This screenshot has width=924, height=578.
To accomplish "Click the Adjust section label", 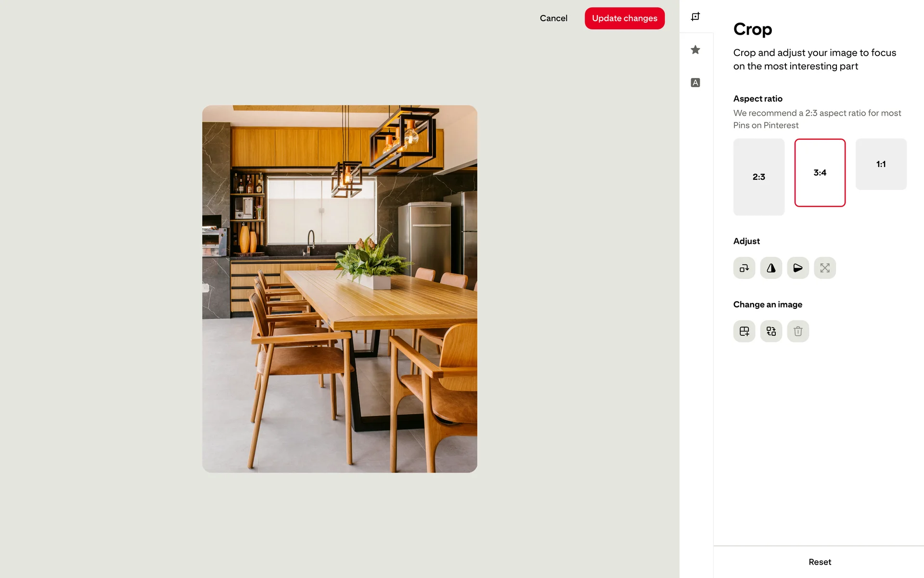I will coord(746,241).
